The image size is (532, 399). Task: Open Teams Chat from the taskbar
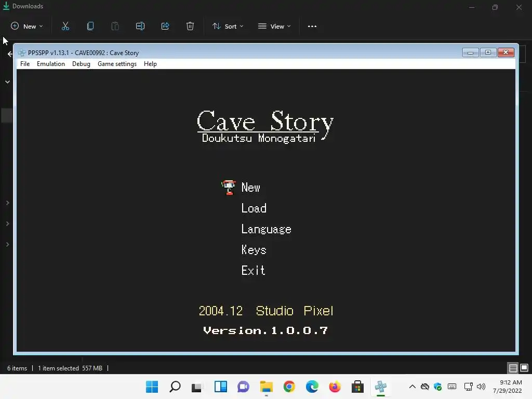pyautogui.click(x=243, y=387)
